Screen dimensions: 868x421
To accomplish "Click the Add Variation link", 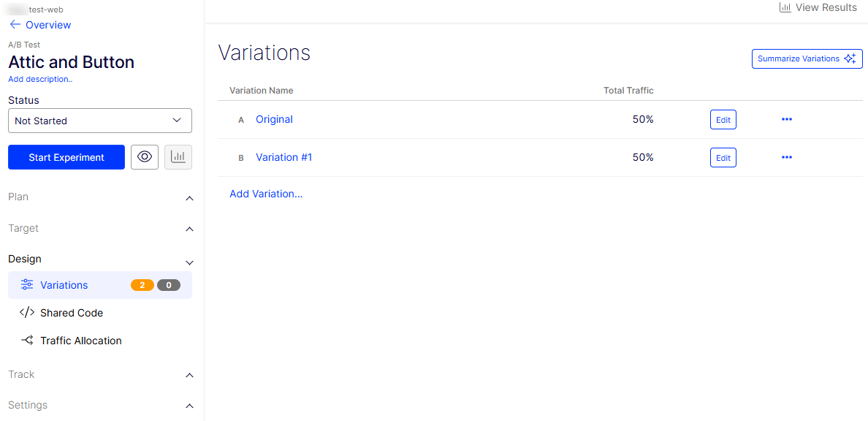I will pyautogui.click(x=266, y=194).
